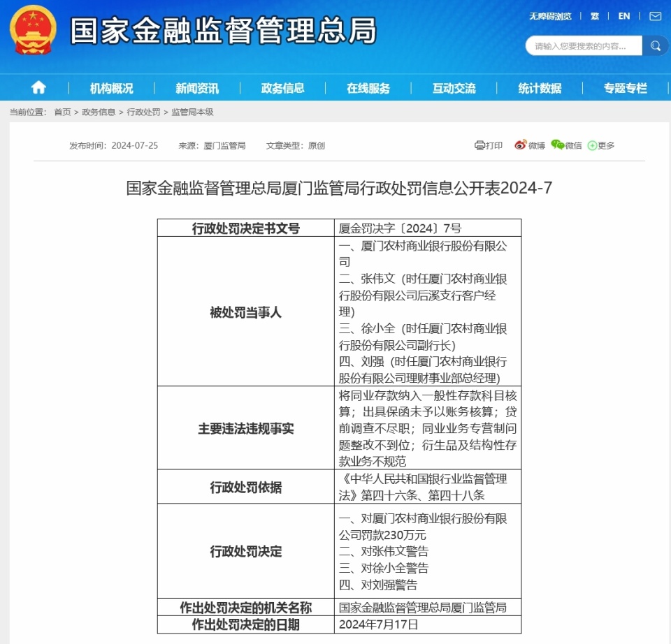671x644 pixels.
Task: Click table header 被处罚当事人
Action: pyautogui.click(x=245, y=312)
